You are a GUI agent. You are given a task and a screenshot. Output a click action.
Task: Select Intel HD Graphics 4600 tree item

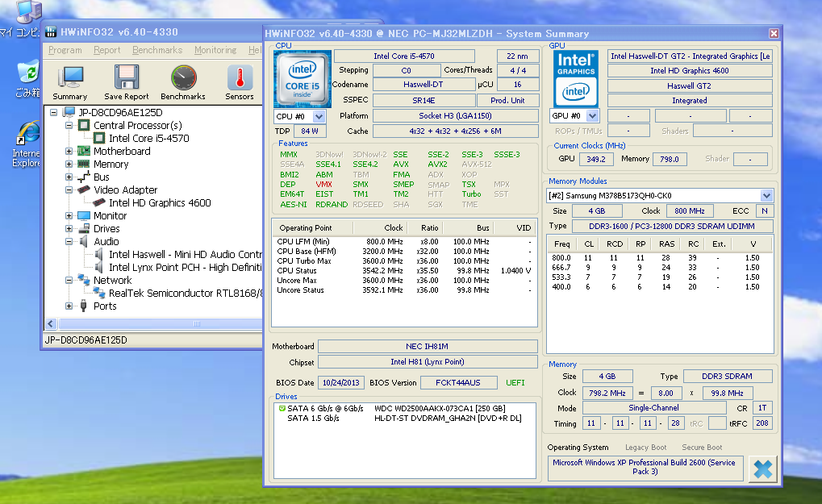click(x=160, y=202)
